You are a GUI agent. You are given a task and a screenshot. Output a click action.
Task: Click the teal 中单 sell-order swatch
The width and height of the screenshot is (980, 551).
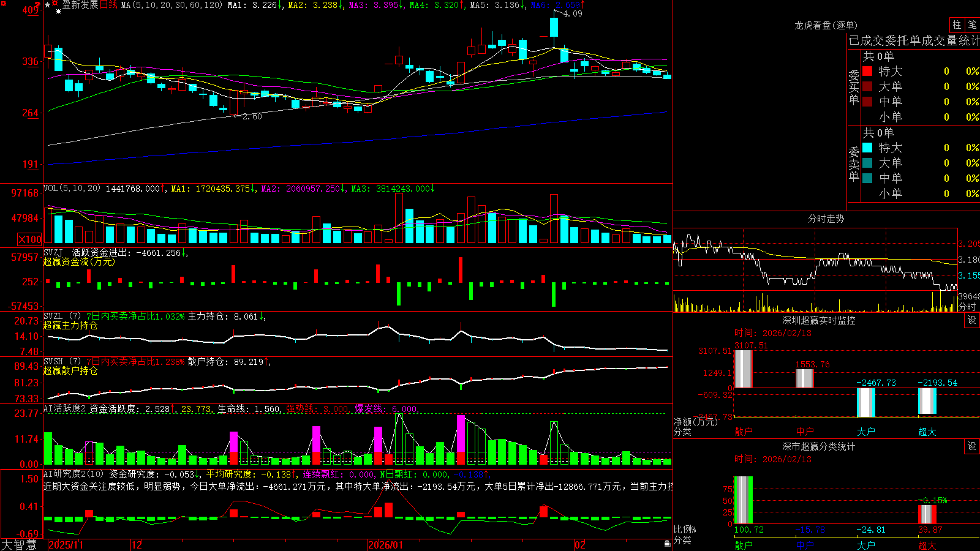tap(867, 178)
